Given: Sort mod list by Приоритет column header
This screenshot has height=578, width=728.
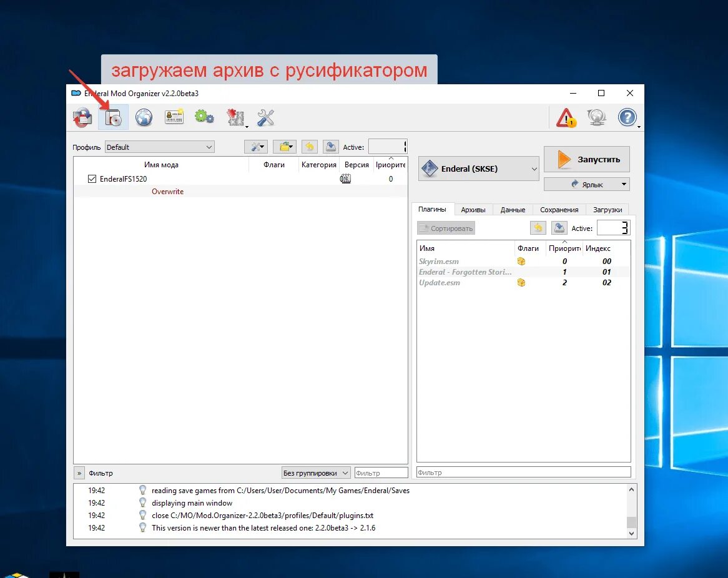Looking at the screenshot, I should coord(390,165).
